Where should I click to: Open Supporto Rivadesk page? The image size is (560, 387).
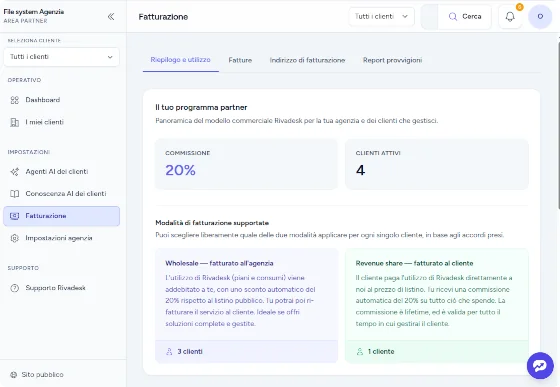(61, 288)
